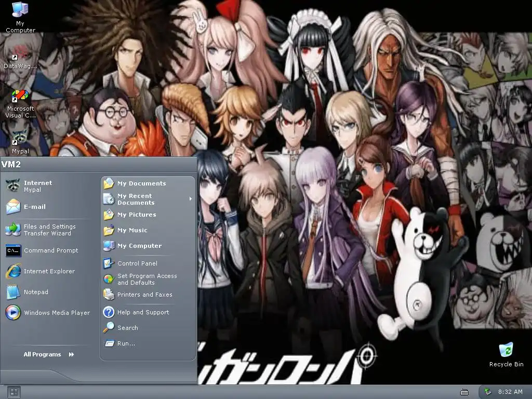This screenshot has width=532, height=399.
Task: Expand My Recent Documents submenu arrow
Action: pyautogui.click(x=191, y=199)
